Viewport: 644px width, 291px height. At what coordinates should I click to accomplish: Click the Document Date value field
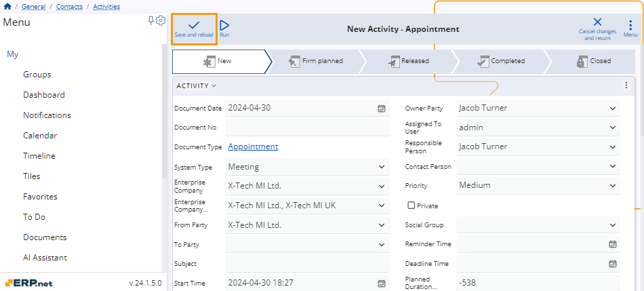(307, 109)
